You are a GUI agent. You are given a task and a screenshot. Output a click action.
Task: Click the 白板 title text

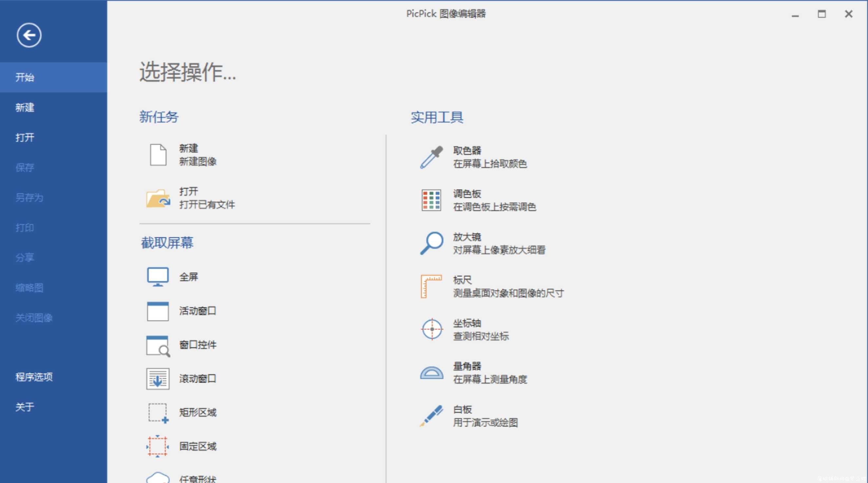pos(462,410)
